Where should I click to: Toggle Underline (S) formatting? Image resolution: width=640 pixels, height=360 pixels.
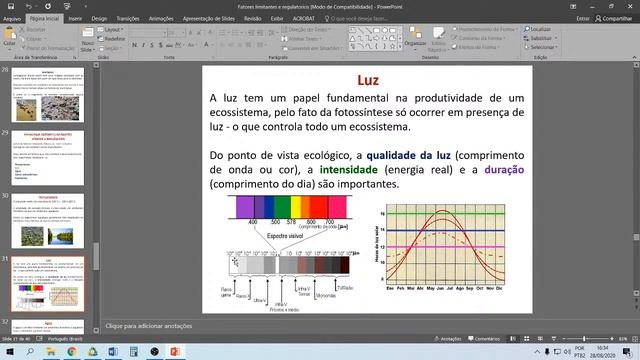(151, 45)
